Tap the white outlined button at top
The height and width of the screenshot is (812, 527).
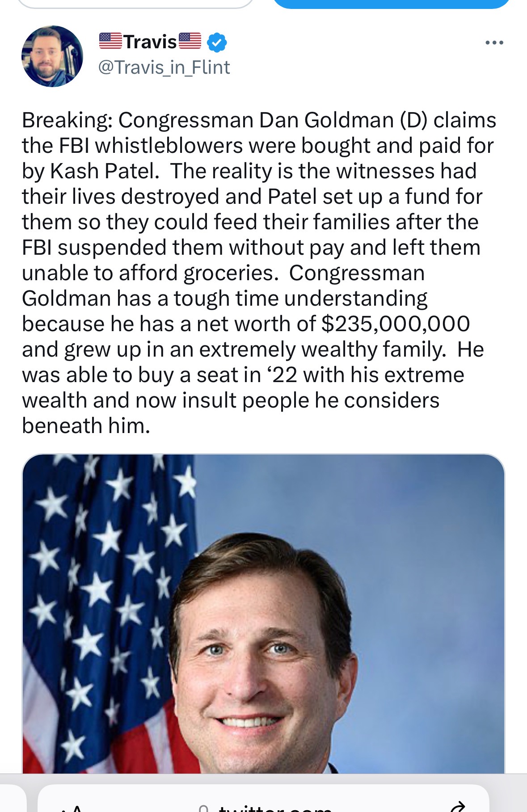coord(135,4)
